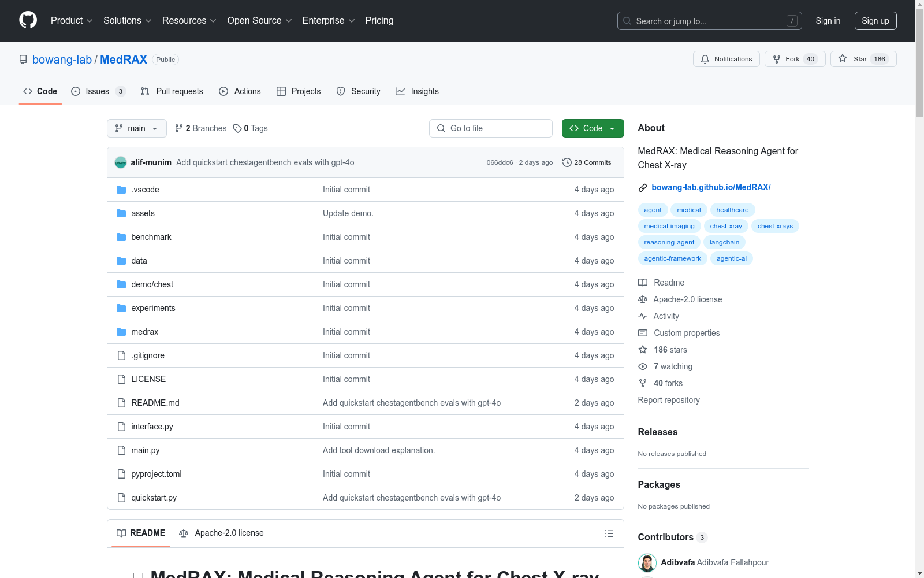
Task: Click the langchain topic tag
Action: [724, 242]
